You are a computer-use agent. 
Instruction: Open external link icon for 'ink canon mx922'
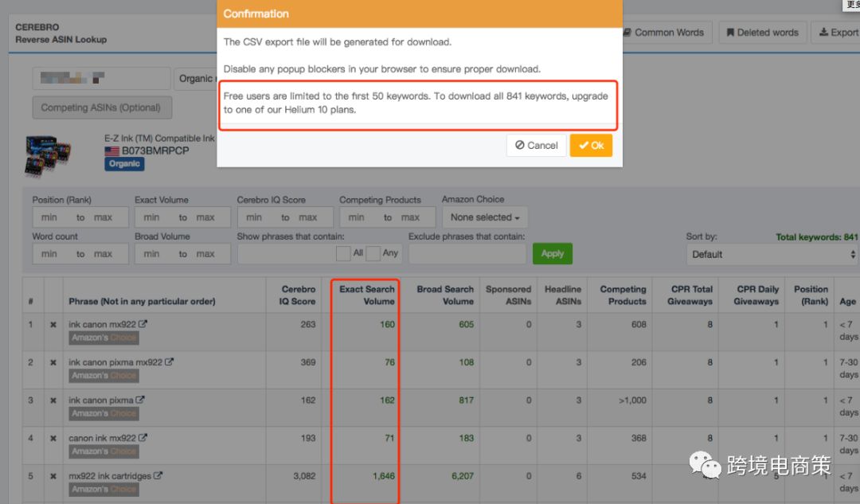tap(143, 323)
